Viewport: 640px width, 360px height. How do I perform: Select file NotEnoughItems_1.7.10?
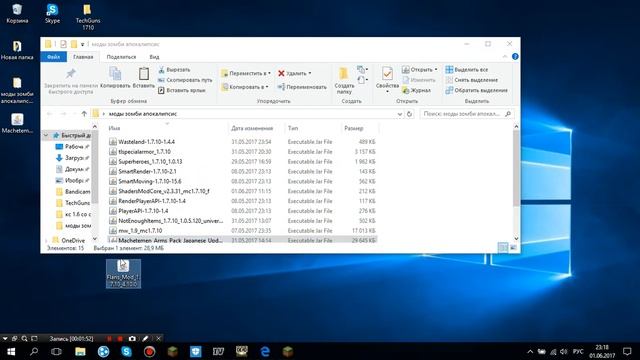point(242,221)
